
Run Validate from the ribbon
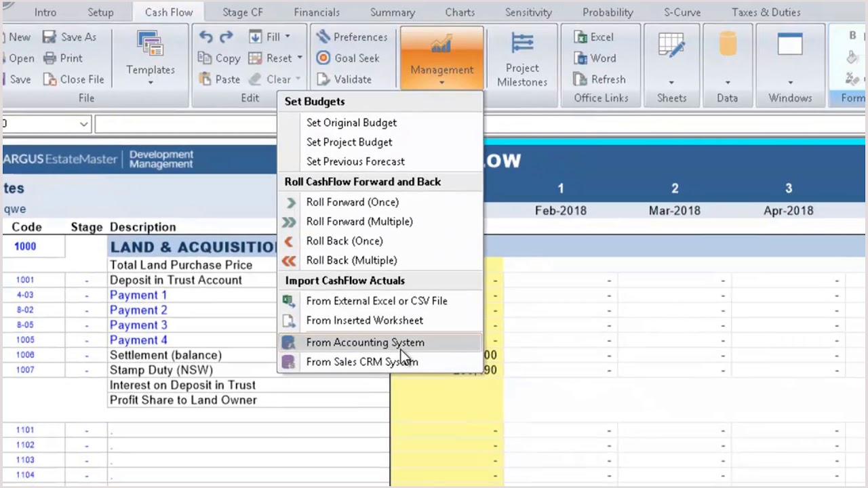(x=344, y=79)
